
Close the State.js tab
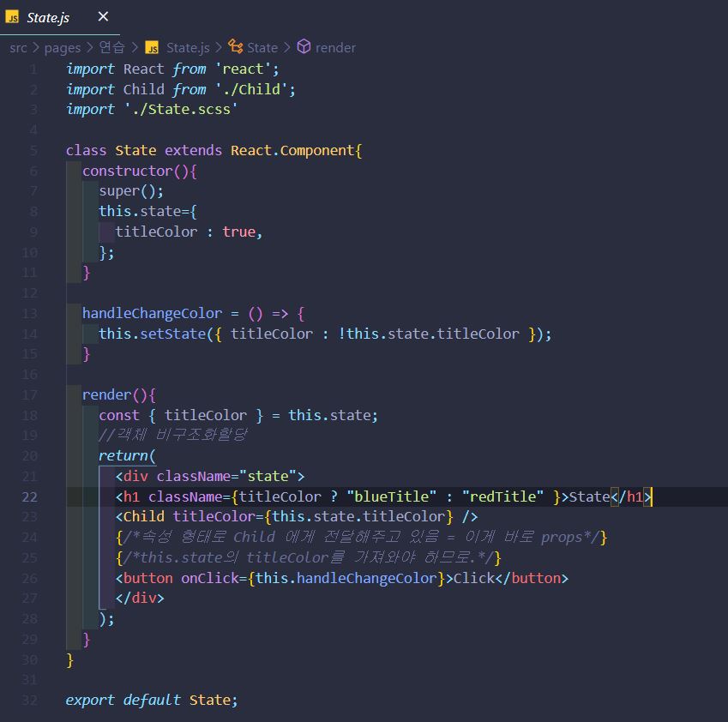[x=103, y=16]
